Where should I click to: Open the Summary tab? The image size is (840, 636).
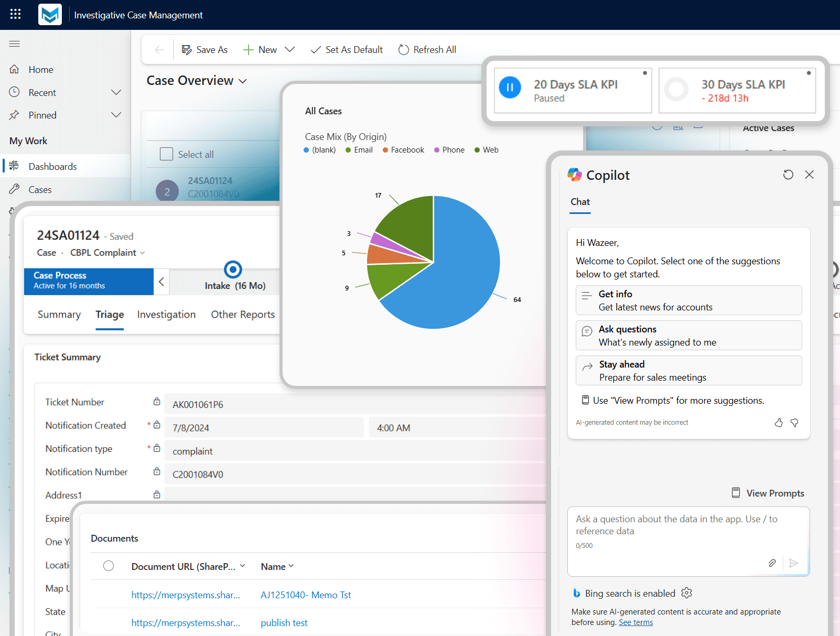pyautogui.click(x=59, y=315)
